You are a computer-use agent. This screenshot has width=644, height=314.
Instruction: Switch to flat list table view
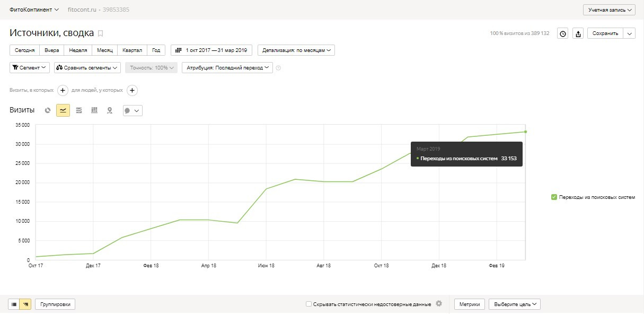click(14, 304)
